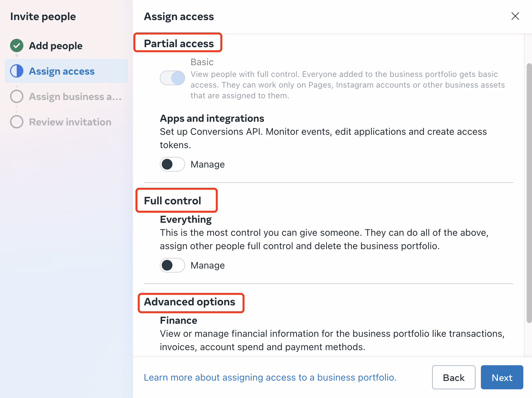Click the half-filled circle step icon
Viewport: 532px width, 398px height.
coord(17,71)
